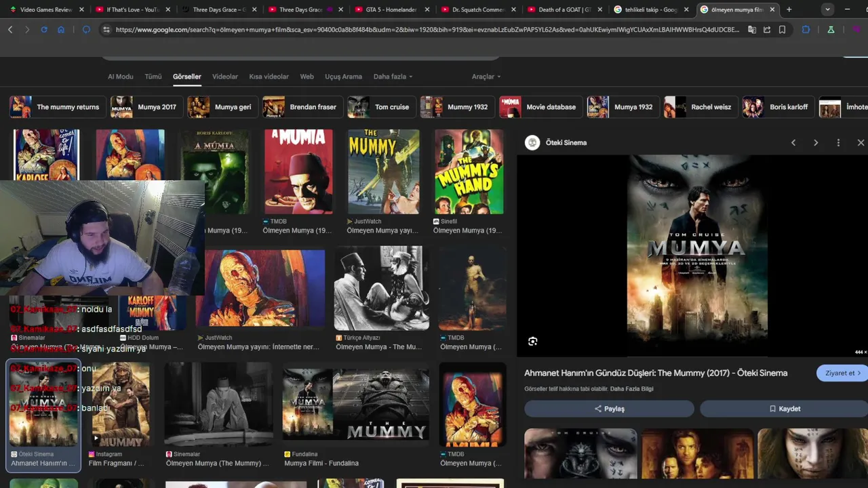The width and height of the screenshot is (868, 488).
Task: Select the Uçuş Arama tab
Action: click(343, 77)
